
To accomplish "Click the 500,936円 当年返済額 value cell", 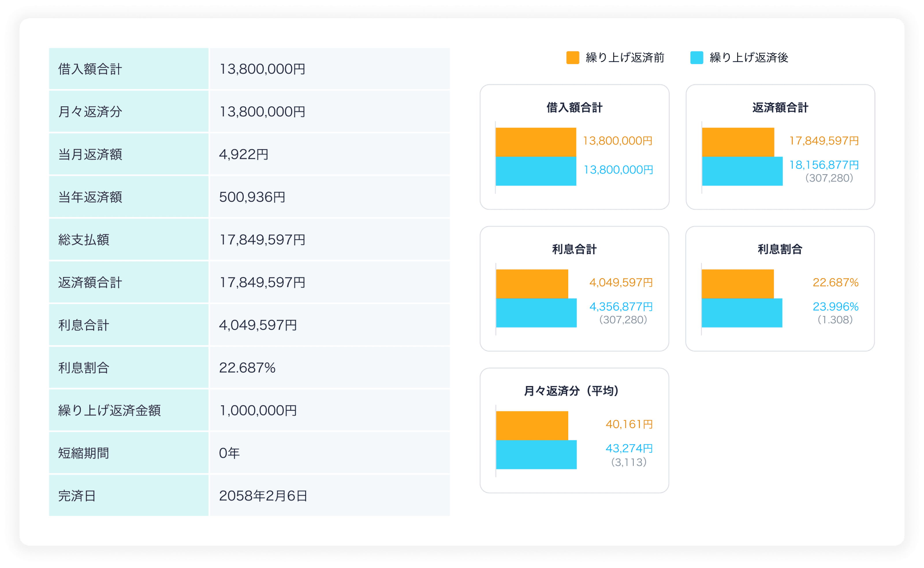I will [252, 197].
